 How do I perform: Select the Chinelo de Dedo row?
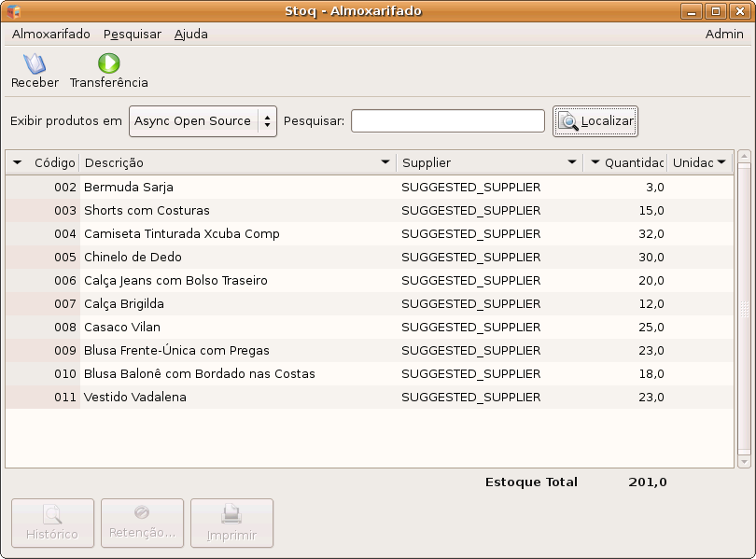click(133, 258)
